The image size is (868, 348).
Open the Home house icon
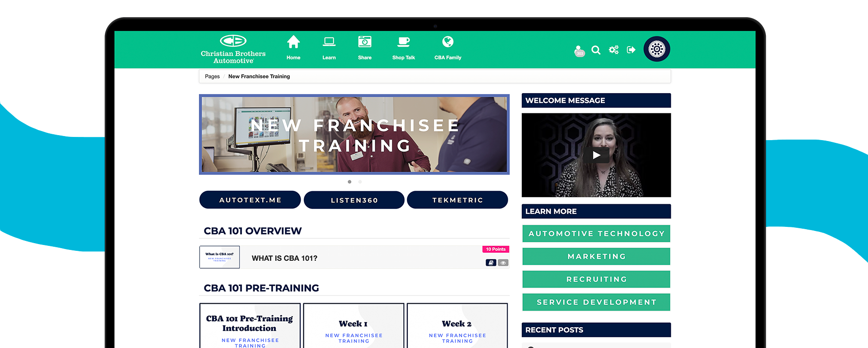[293, 42]
